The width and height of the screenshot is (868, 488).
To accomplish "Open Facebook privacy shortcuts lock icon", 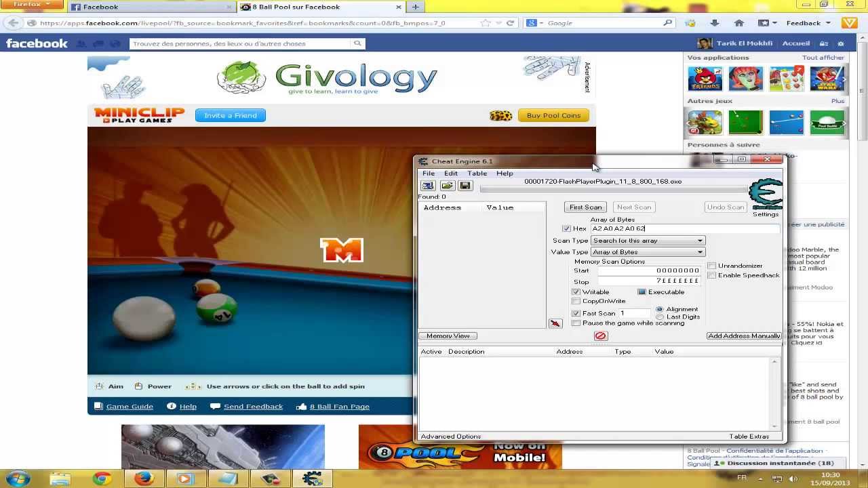I will coord(824,43).
